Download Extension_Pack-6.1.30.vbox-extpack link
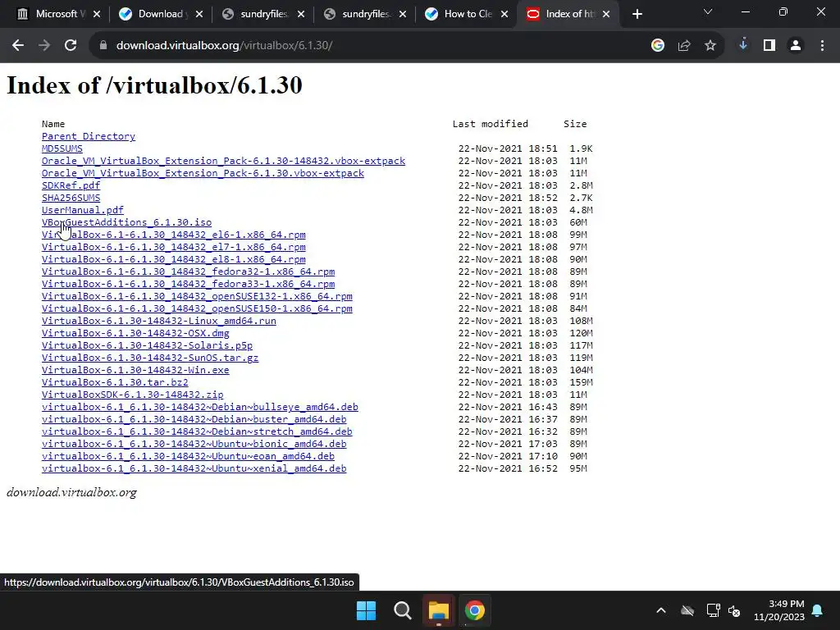 pyautogui.click(x=203, y=174)
